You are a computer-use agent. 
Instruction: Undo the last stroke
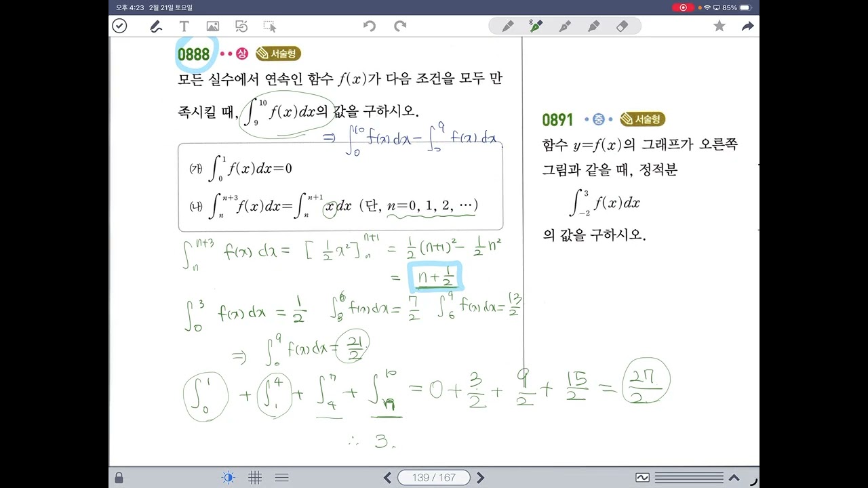click(369, 26)
